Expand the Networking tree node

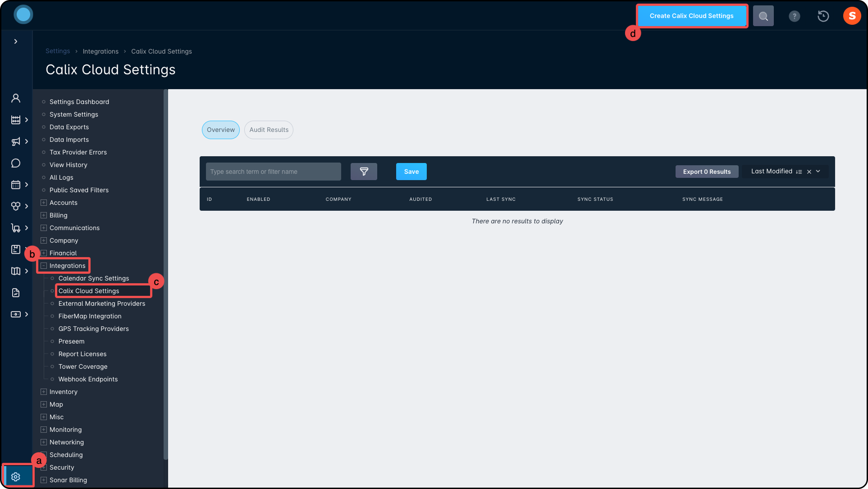(x=44, y=442)
